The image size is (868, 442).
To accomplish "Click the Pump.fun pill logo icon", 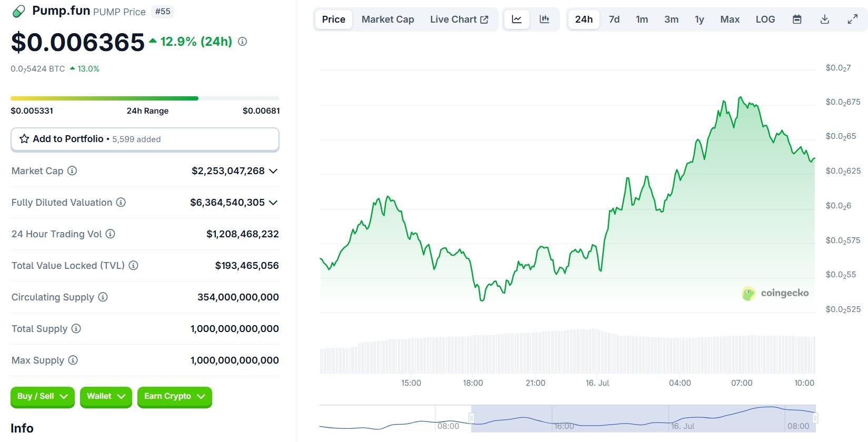I will [18, 11].
